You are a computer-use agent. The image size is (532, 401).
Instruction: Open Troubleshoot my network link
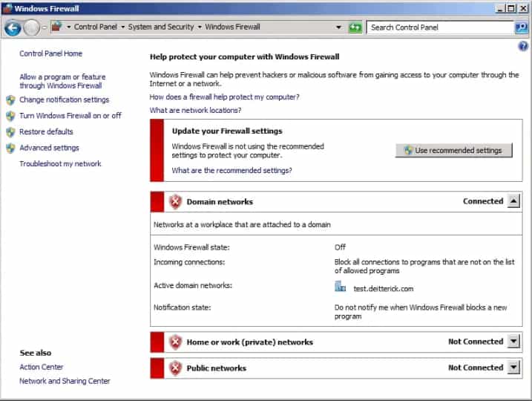tap(60, 163)
